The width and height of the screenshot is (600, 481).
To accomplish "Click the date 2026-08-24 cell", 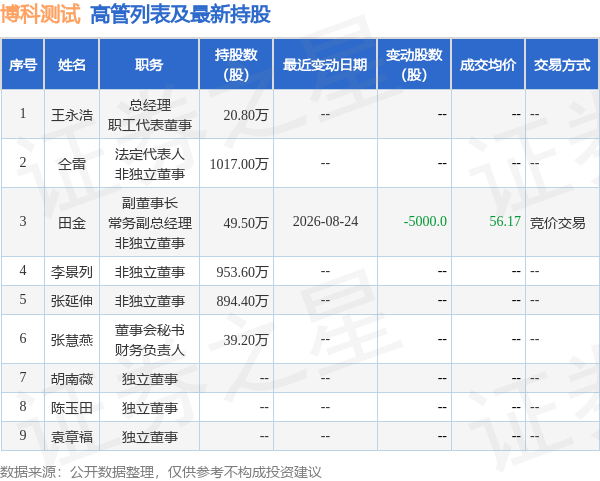I will pos(325,222).
